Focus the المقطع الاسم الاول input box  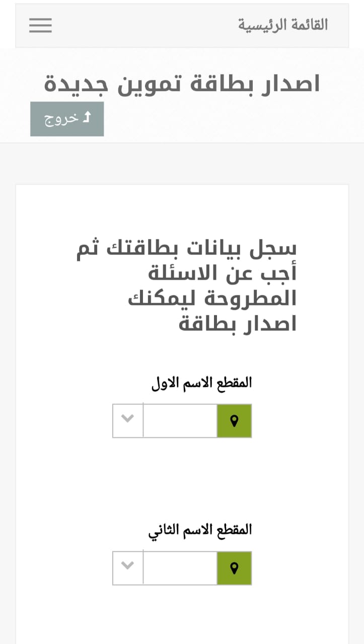(180, 421)
